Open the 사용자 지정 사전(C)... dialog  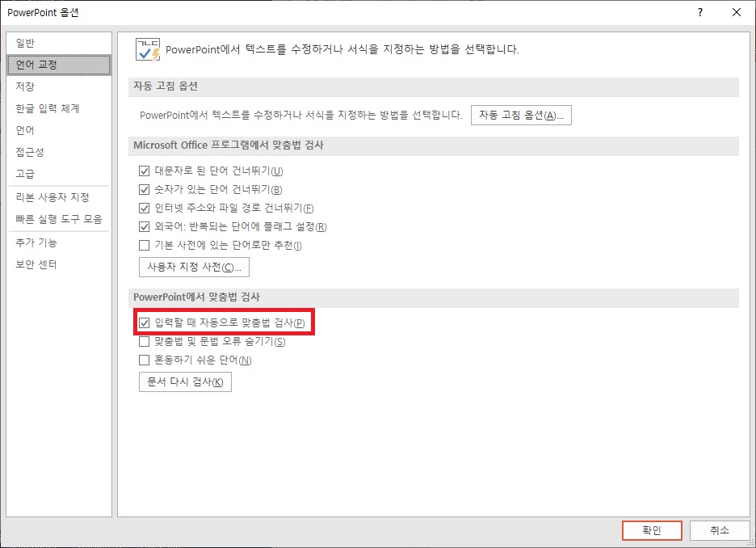tap(194, 268)
